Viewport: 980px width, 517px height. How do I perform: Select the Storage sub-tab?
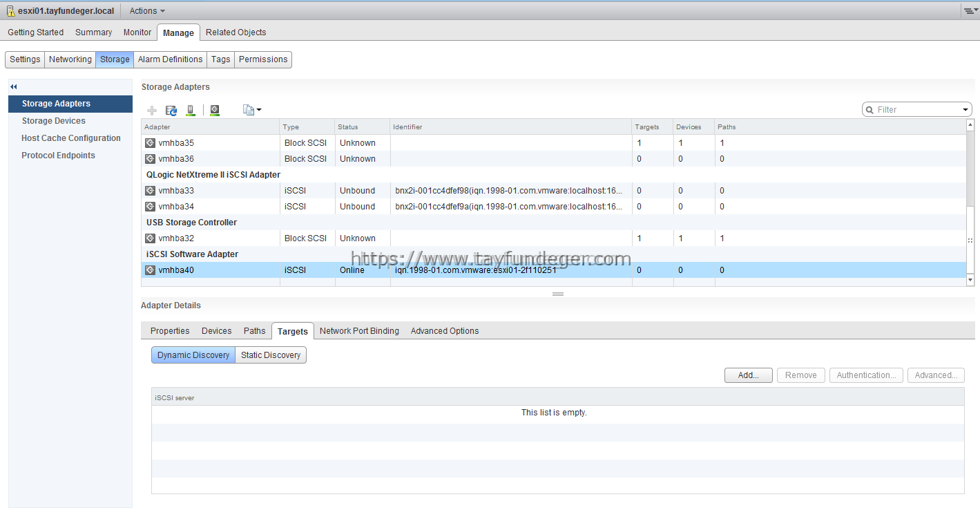pos(115,59)
